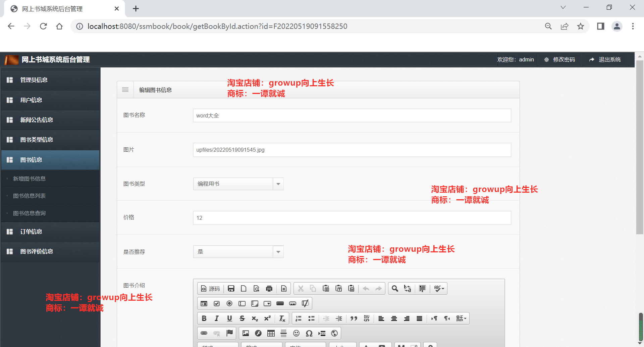
Task: Click the Increase Indent icon
Action: pyautogui.click(x=339, y=318)
